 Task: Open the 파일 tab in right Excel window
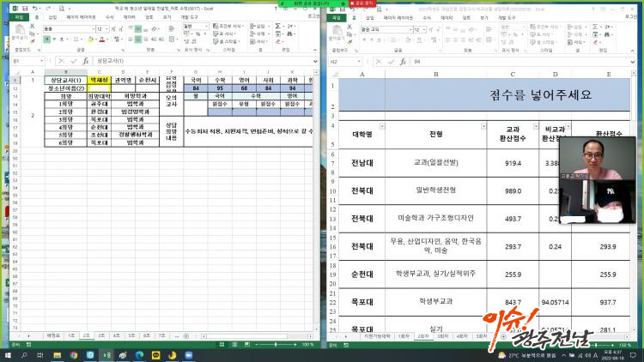tap(335, 16)
